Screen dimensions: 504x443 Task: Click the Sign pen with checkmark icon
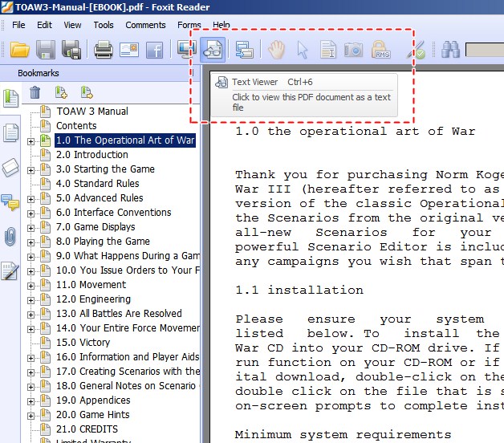(416, 50)
